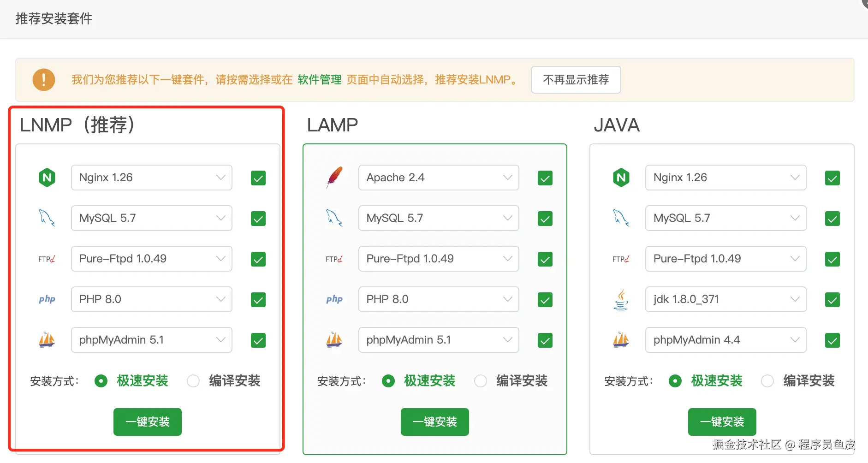Open PHP 8.0 version dropdown in LNMP

point(152,299)
